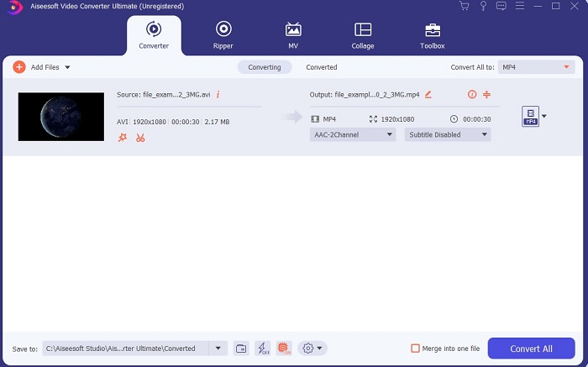Toggle the ultrafast conversion lightning icon
The height and width of the screenshot is (367, 588).
click(x=262, y=349)
